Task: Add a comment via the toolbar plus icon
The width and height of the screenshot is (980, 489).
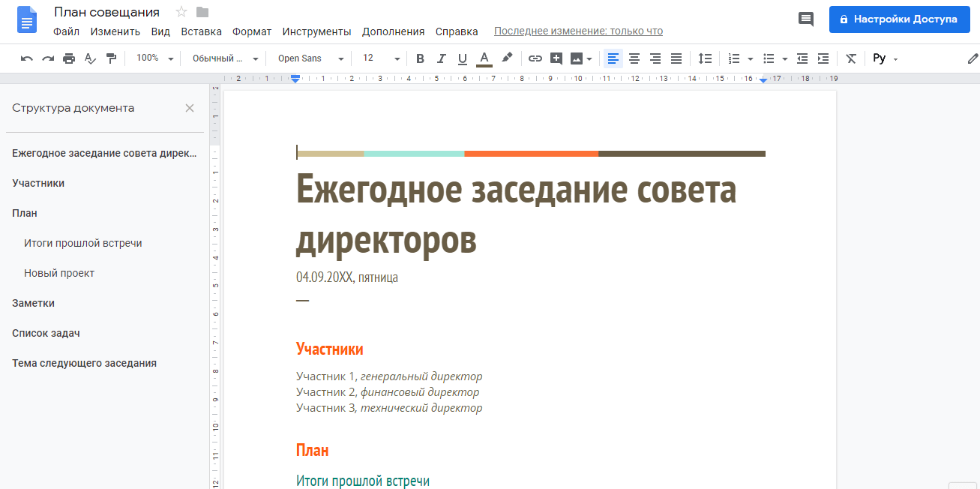Action: tap(556, 58)
